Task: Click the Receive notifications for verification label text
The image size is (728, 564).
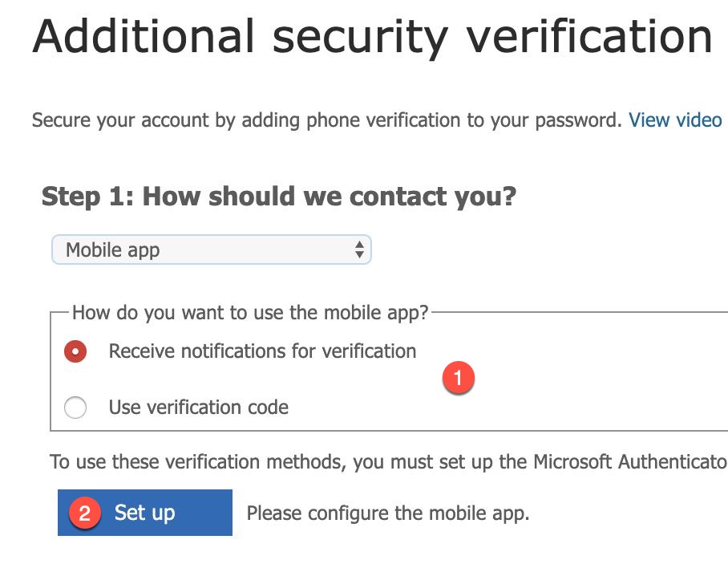Action: tap(262, 351)
